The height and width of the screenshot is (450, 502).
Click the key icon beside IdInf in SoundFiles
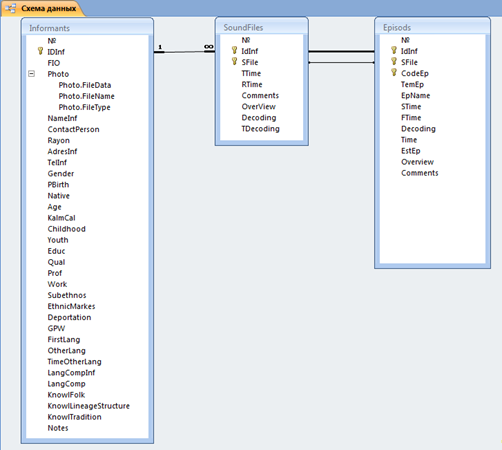[x=234, y=50]
